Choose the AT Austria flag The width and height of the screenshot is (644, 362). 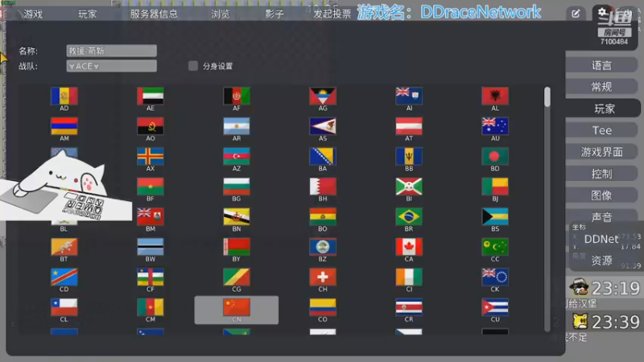409,126
